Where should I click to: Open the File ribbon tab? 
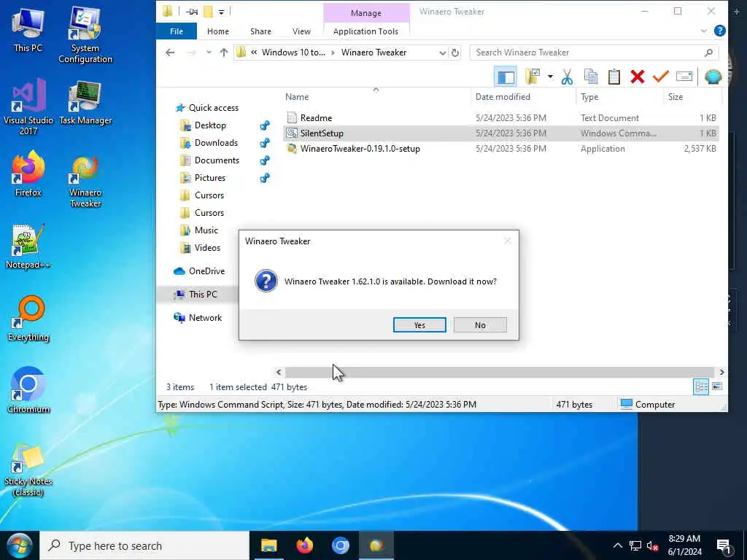pos(177,31)
